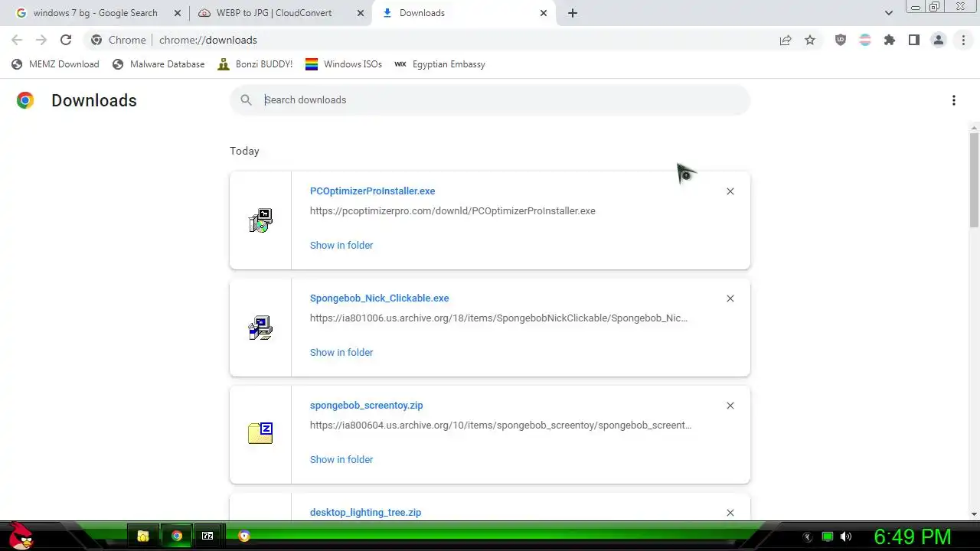Click the pcoptimizerpro.com download URL

pos(452,211)
